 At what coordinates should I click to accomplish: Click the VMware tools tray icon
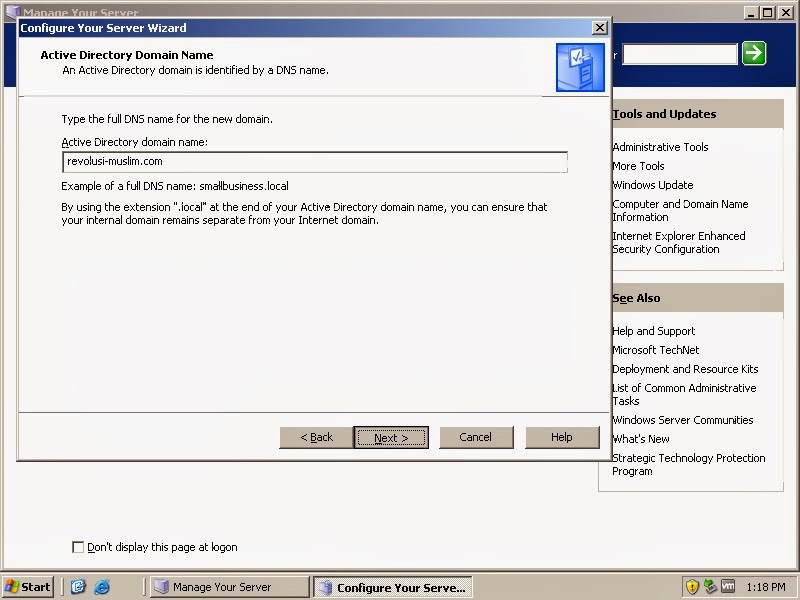[728, 587]
